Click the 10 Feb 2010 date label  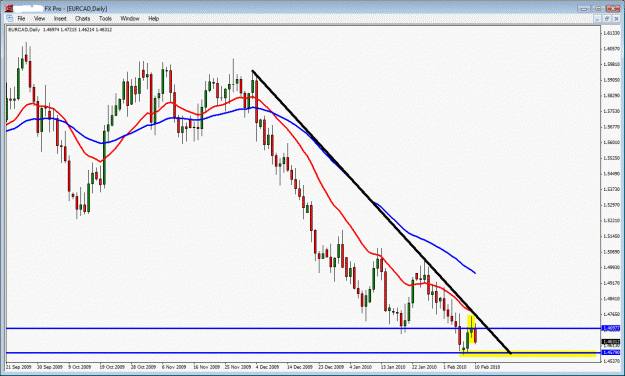point(487,366)
